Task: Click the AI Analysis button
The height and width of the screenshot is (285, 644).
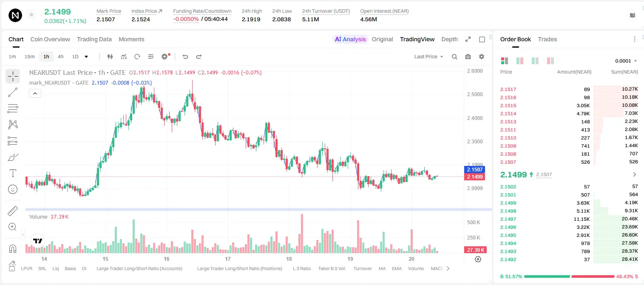Action: (350, 39)
